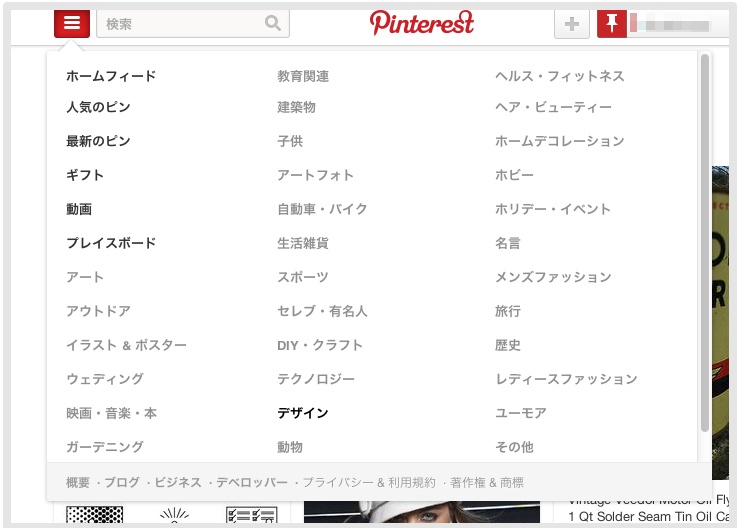Screen dimensions: 742x528
Task: Choose the ホビー category
Action: 514,175
